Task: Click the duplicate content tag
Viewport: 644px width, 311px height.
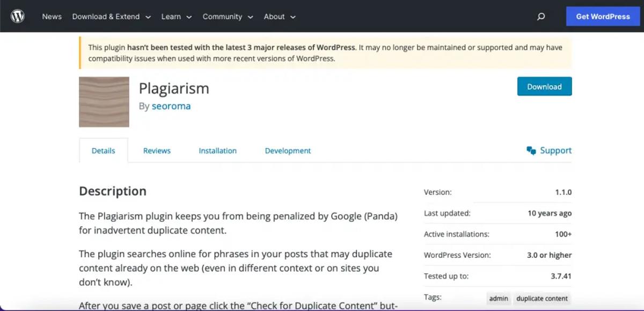Action: [542, 298]
